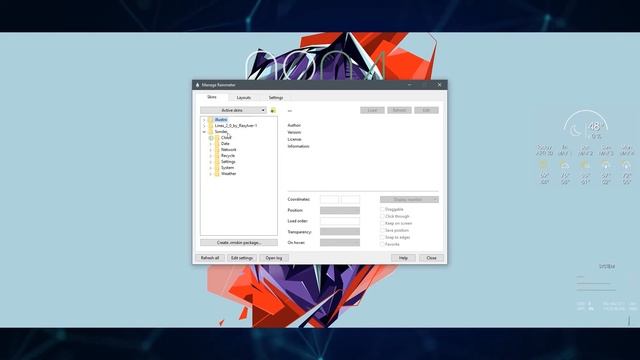Click the Network folder icon under Sonder

click(x=217, y=150)
